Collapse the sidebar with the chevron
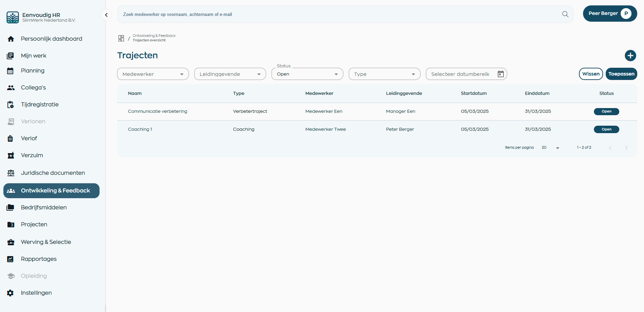 pos(106,15)
